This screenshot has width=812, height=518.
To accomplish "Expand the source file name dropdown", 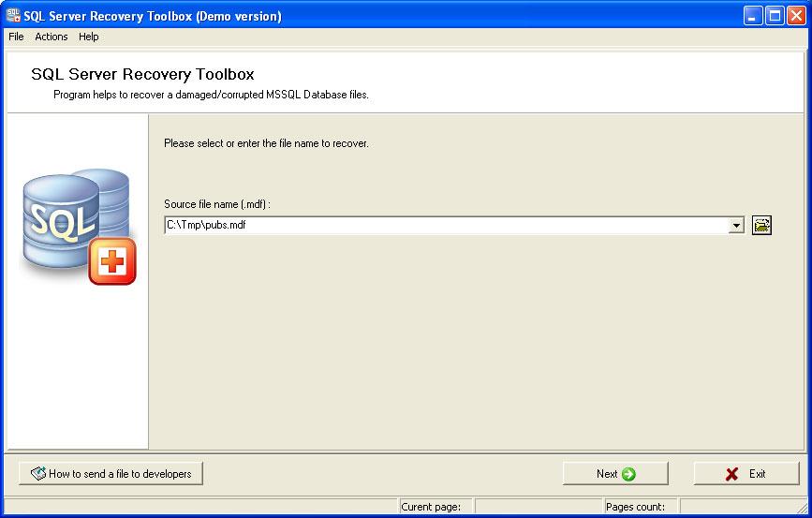I will (736, 226).
